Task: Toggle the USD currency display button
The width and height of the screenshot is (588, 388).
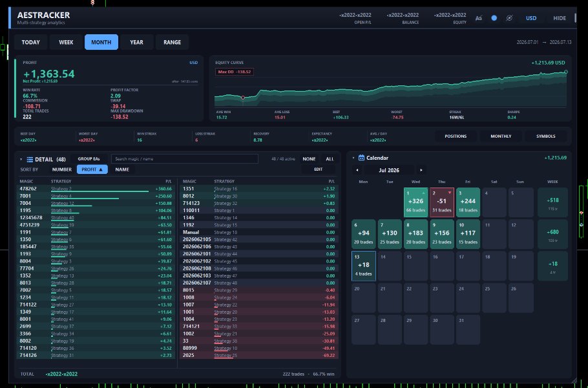Action: (531, 18)
